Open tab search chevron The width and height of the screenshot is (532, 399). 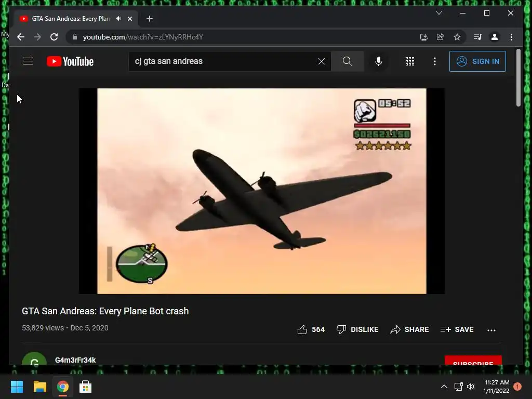coord(438,13)
